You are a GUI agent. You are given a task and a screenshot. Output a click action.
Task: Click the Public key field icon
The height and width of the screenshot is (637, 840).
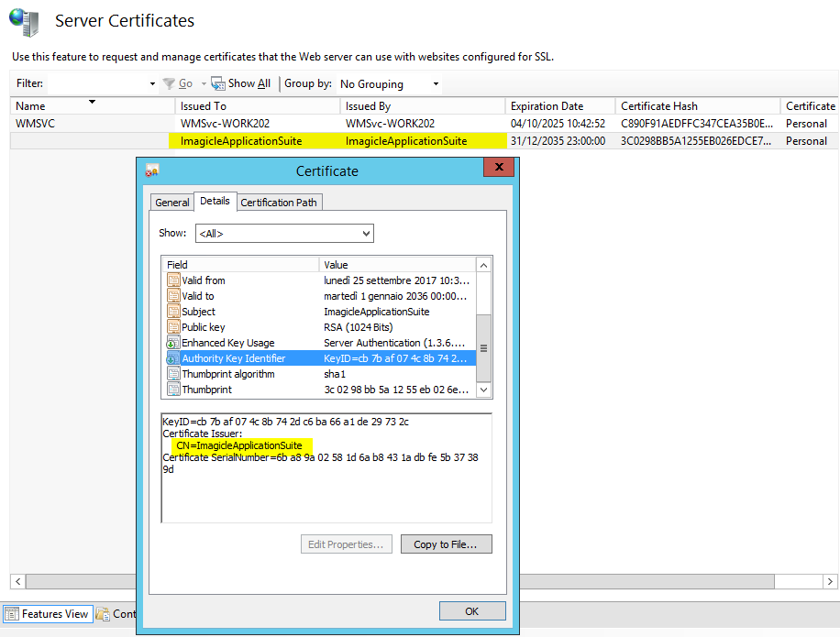(x=173, y=327)
